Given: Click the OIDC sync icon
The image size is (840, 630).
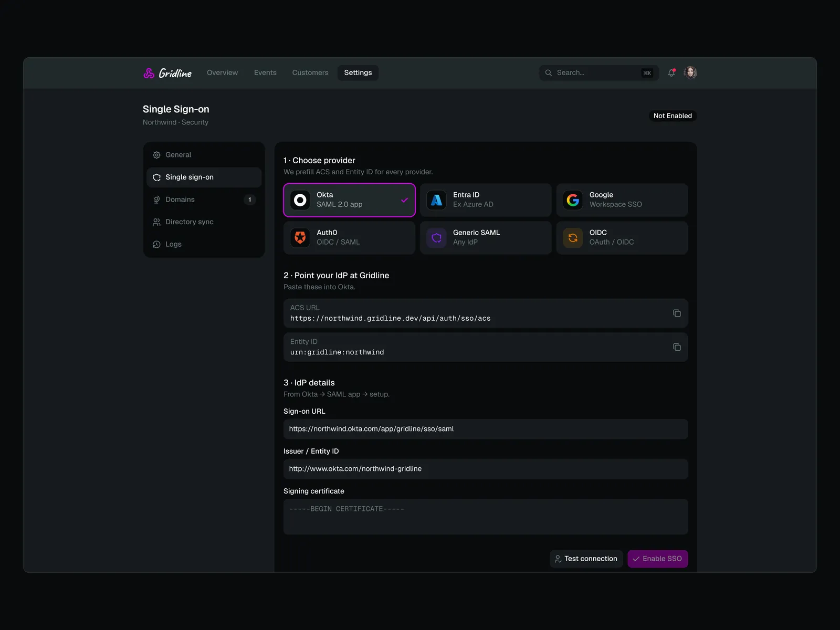Looking at the screenshot, I should 573,238.
